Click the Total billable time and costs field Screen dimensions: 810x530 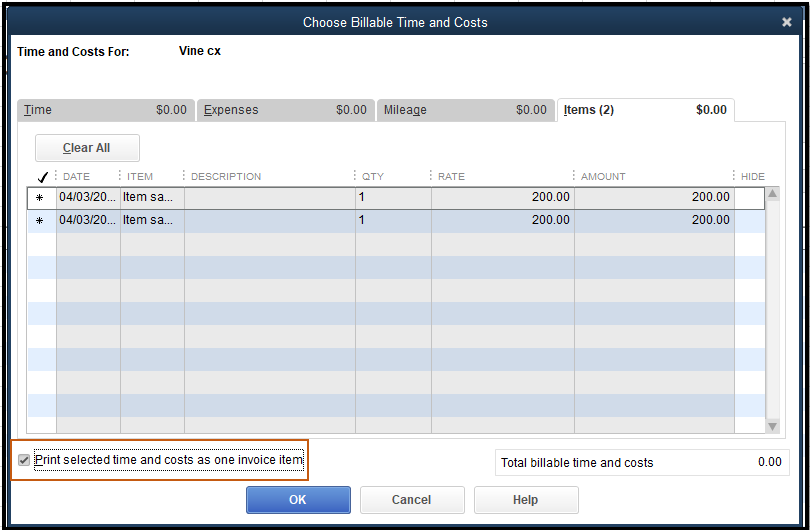(x=642, y=462)
